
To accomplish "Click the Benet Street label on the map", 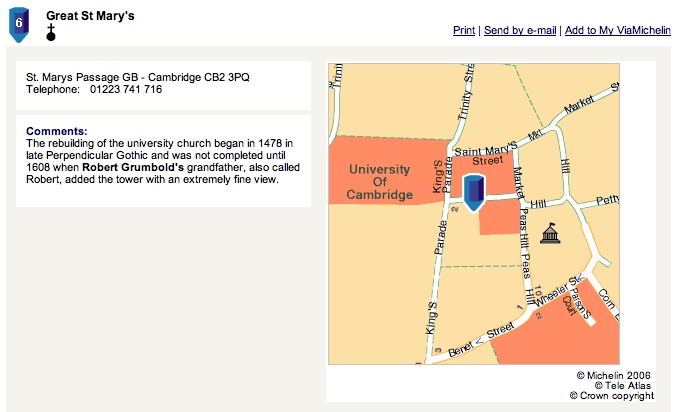I will pyautogui.click(x=480, y=340).
